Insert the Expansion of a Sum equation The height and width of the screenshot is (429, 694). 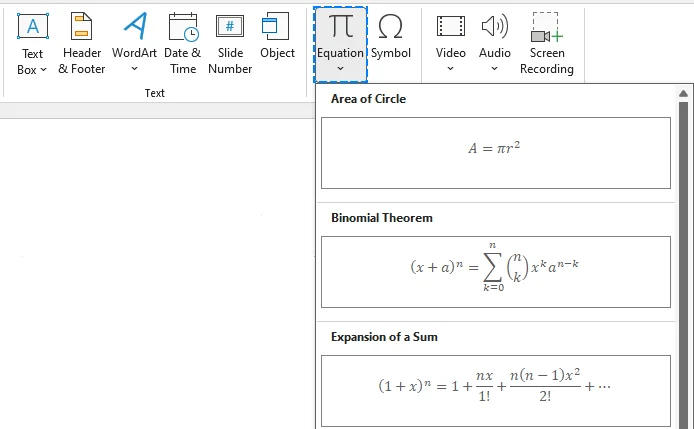click(x=496, y=391)
